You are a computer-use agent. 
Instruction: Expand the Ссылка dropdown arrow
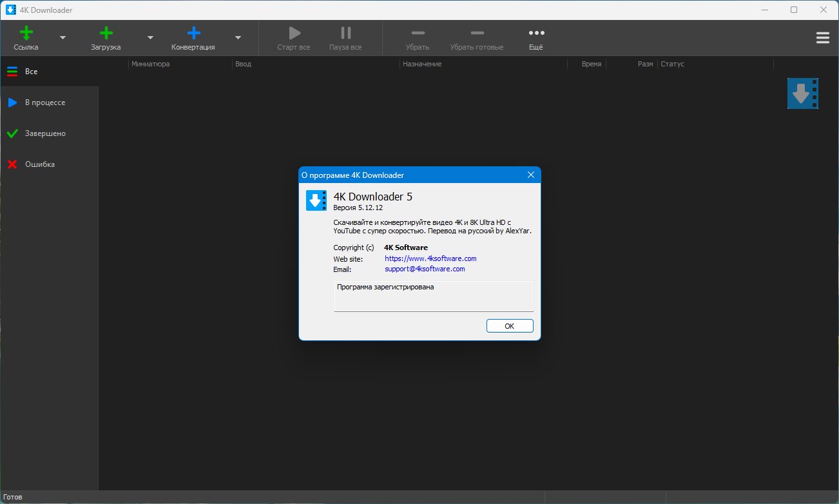63,37
